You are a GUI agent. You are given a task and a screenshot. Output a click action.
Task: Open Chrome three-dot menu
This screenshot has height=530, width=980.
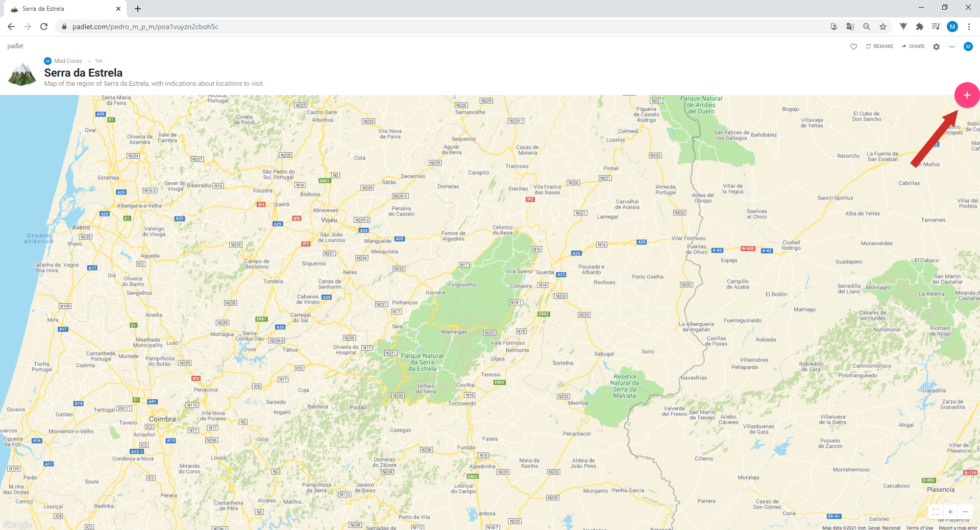pyautogui.click(x=969, y=27)
